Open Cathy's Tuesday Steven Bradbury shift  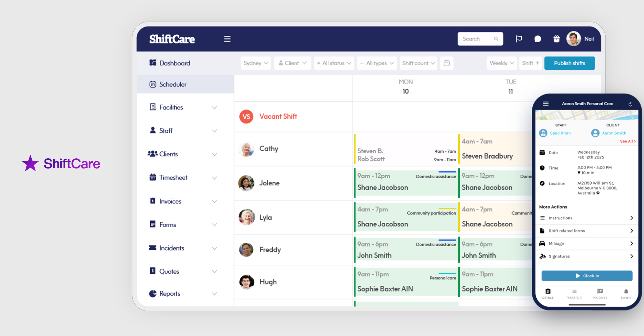click(x=495, y=149)
